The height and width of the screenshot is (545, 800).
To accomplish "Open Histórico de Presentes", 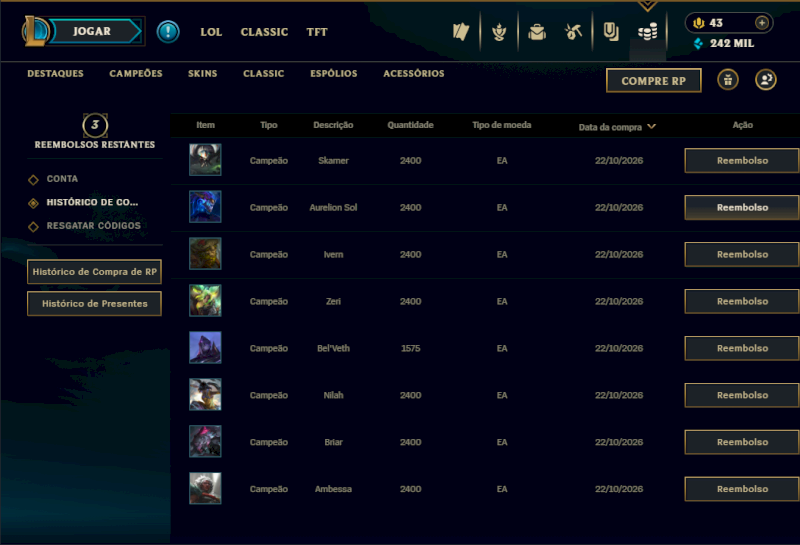I will coord(94,304).
